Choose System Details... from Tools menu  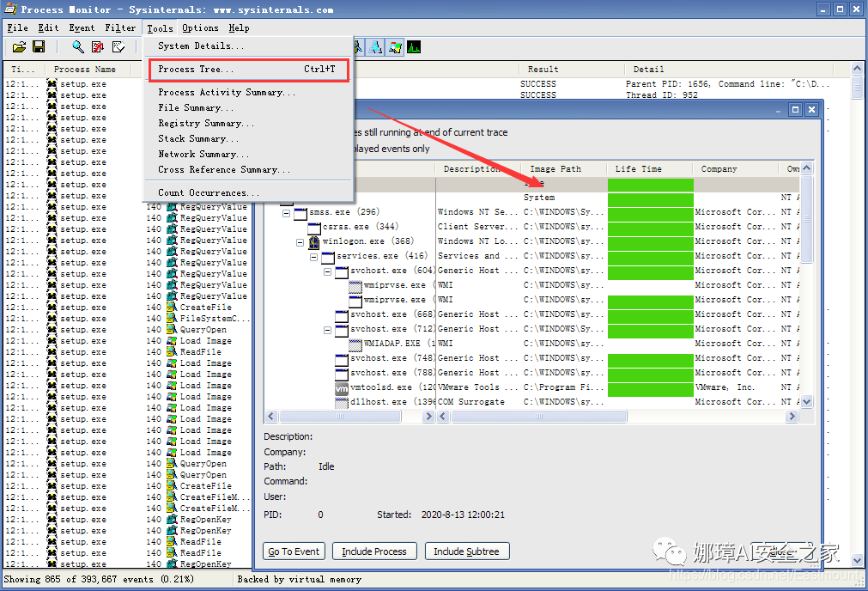tap(248, 46)
